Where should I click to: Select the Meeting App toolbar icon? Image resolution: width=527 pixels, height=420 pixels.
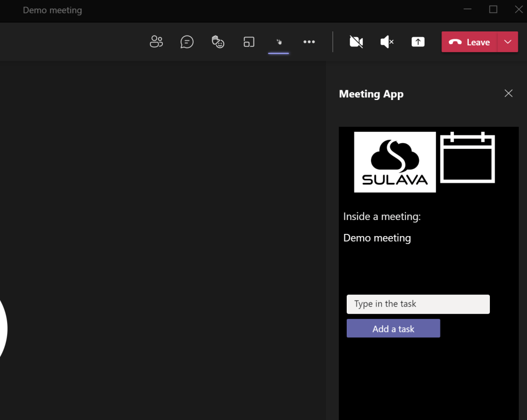279,42
